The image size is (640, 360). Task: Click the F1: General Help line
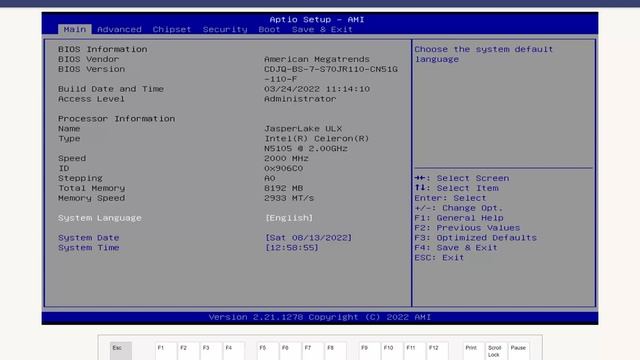pos(459,218)
